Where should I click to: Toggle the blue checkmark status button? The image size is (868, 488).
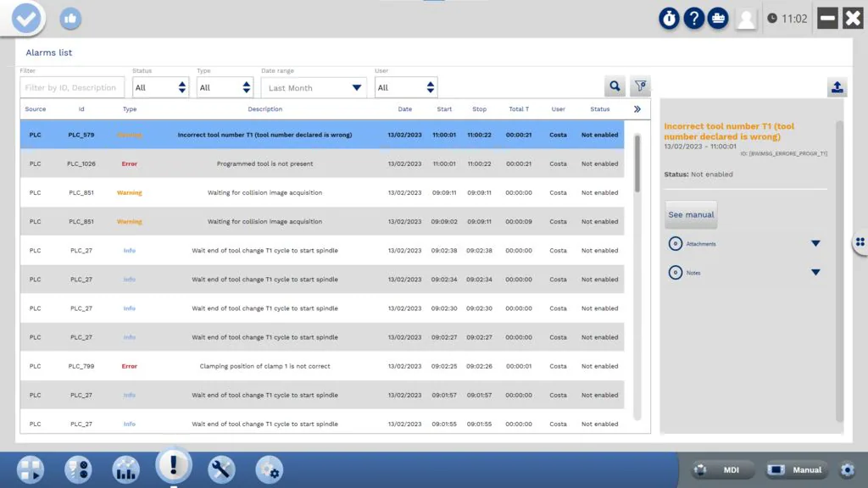26,18
